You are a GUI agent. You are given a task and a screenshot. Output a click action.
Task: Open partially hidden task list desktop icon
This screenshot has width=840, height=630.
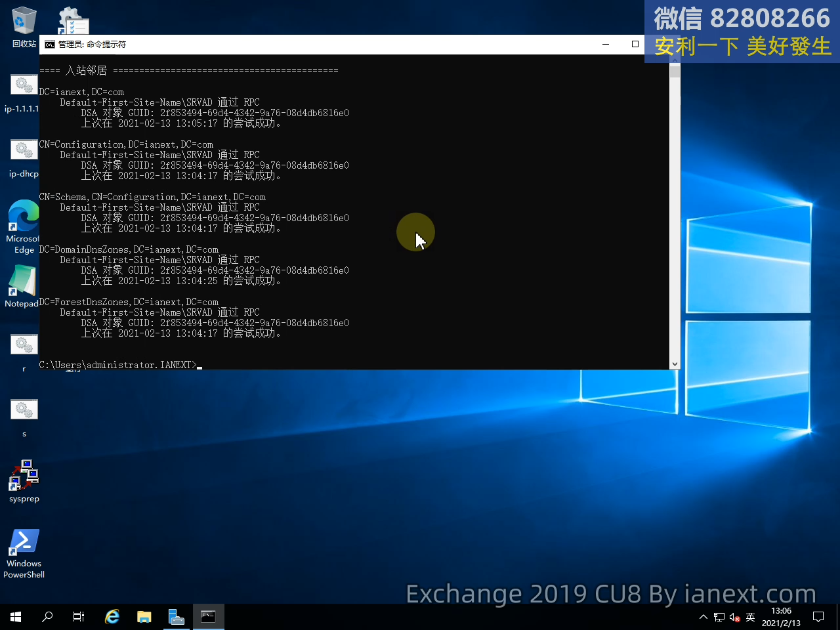coord(73,21)
